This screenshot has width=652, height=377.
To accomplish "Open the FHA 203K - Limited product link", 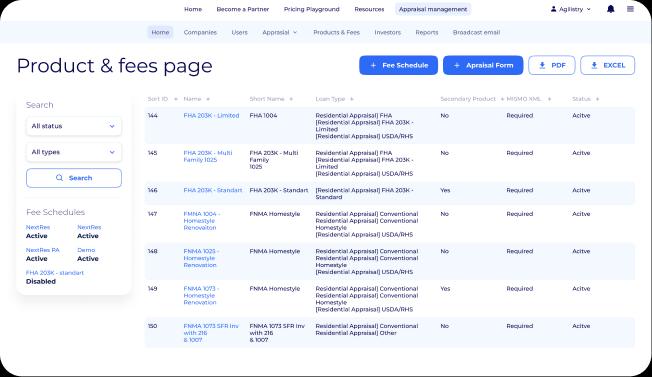I will click(211, 116).
